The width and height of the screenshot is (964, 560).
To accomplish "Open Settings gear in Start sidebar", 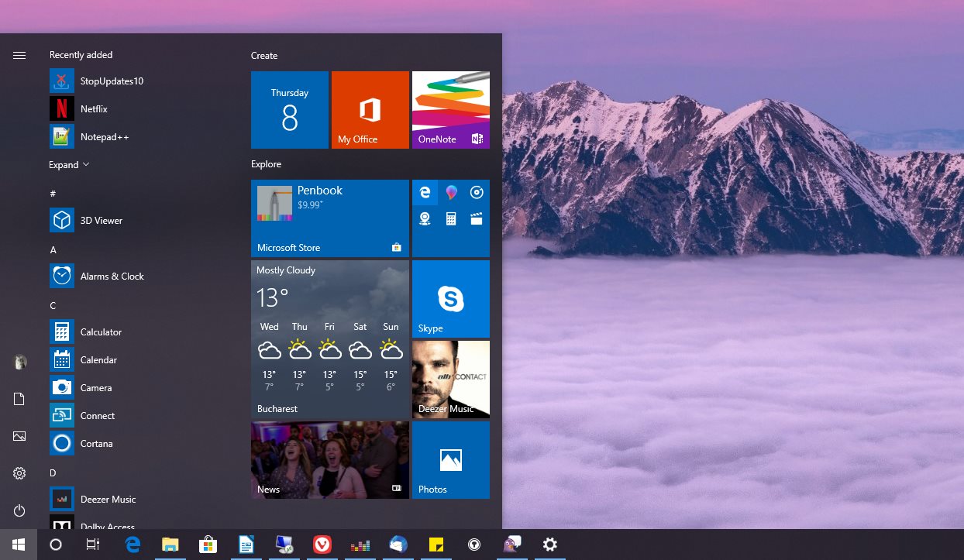I will (x=19, y=473).
